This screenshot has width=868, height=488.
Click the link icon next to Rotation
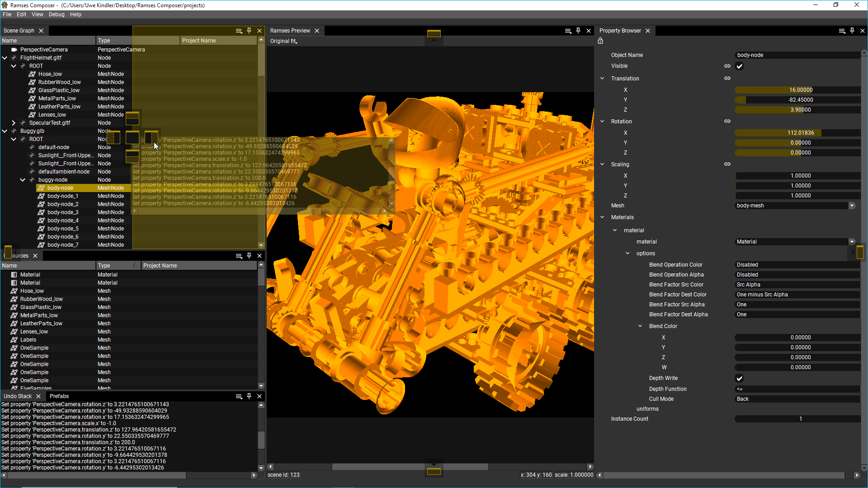727,121
